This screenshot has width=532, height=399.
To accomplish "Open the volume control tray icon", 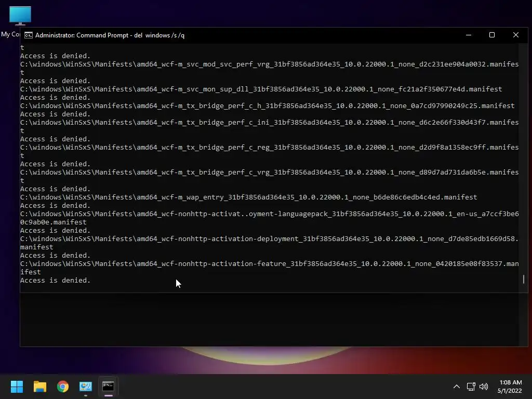I will 484,387.
